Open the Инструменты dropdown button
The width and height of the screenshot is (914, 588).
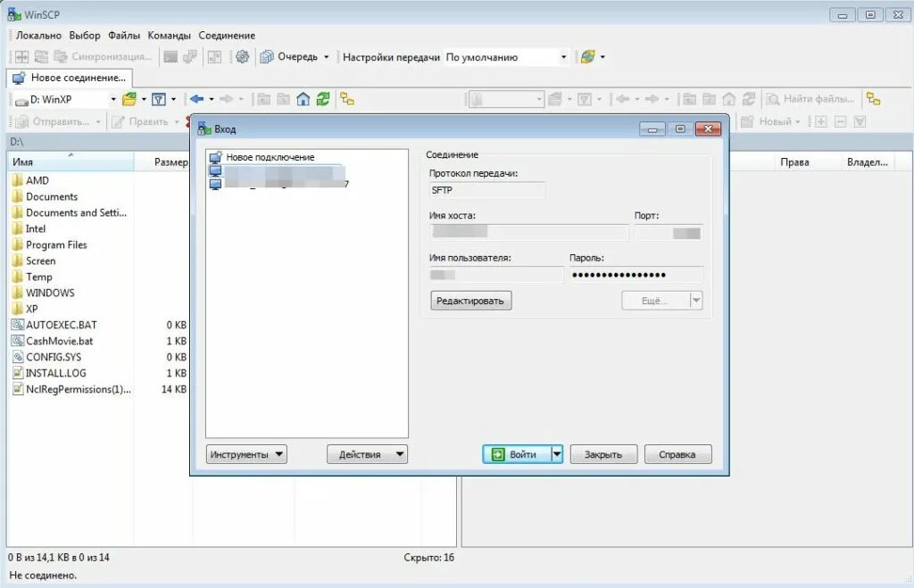click(x=246, y=454)
